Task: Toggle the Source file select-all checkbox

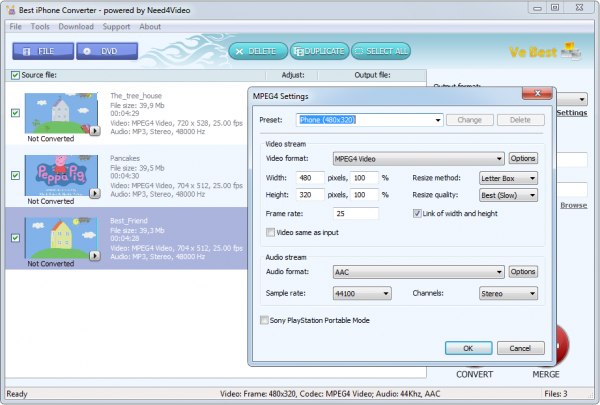Action: tap(15, 75)
